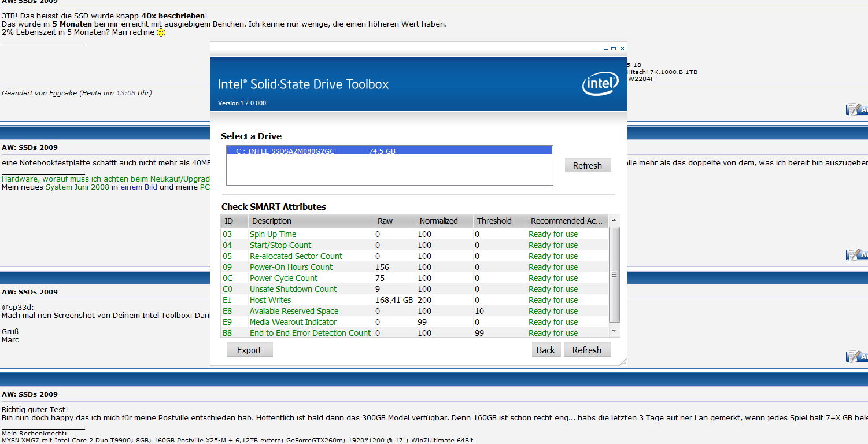Select the Re-allocated Sector Count row

coord(415,256)
